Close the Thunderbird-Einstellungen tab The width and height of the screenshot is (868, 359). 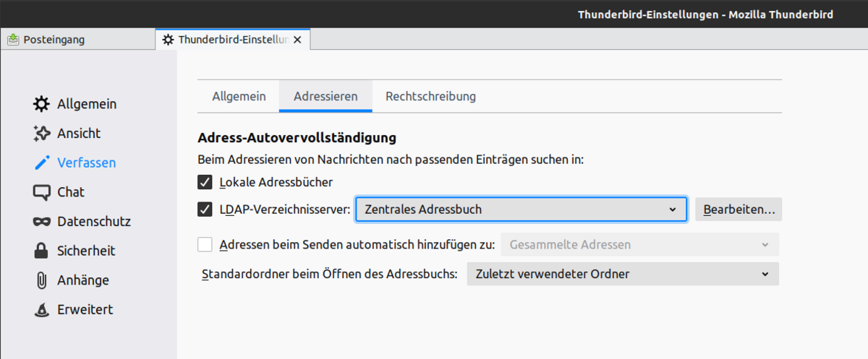(x=297, y=40)
